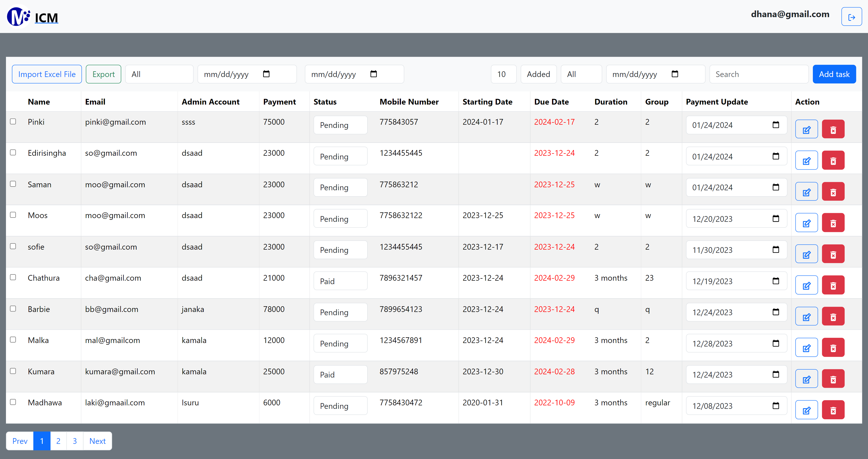Tick the checkbox for Malka
The height and width of the screenshot is (459, 868).
point(13,340)
